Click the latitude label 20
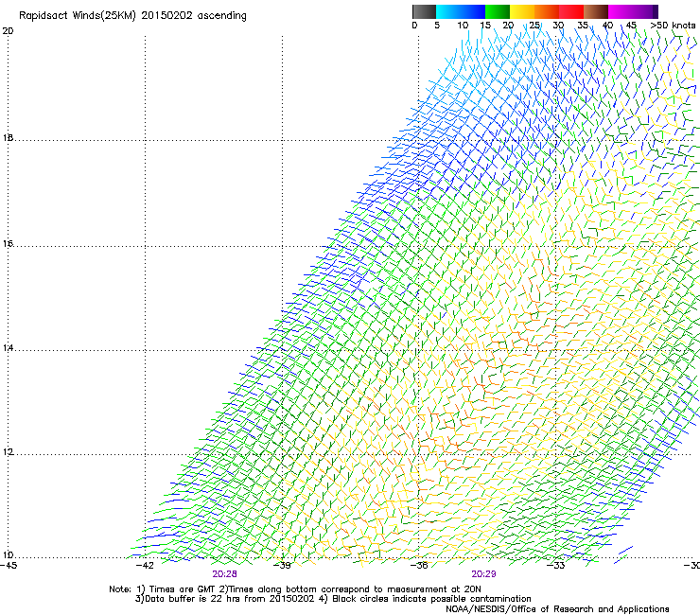Viewport: 700px width, 615px height. (8, 31)
